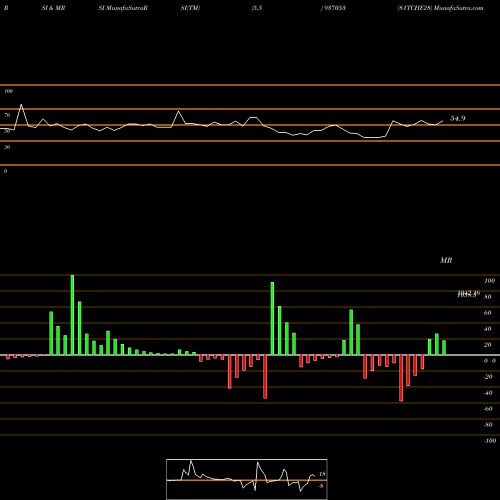Click the tallest green histogram bar
Image resolution: width=500 pixels, height=500 pixels.
[x=72, y=315]
